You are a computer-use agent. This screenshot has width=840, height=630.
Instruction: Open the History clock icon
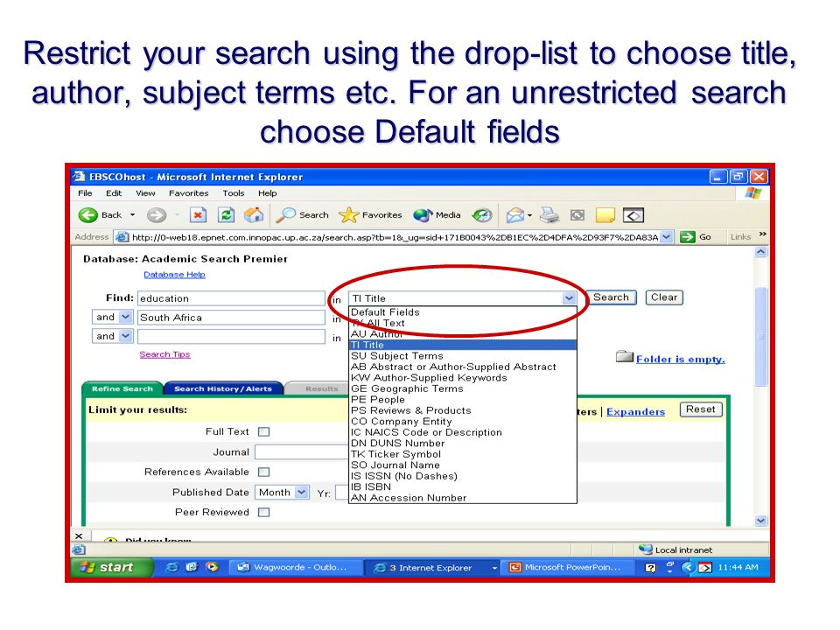[481, 215]
